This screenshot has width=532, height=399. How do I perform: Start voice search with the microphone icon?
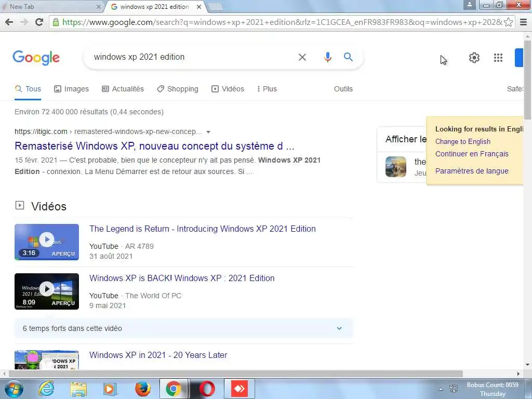point(327,57)
